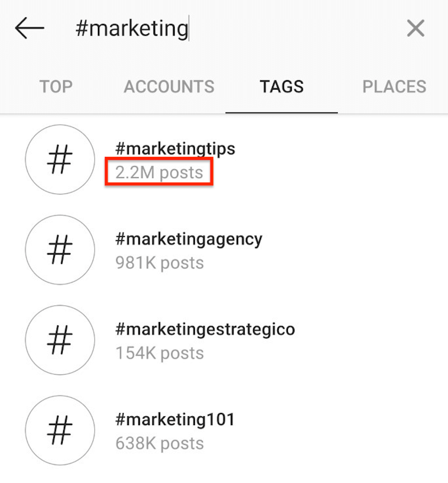The image size is (448, 483).
Task: Click the 2.2M posts label under #marketingtips
Action: click(x=159, y=173)
